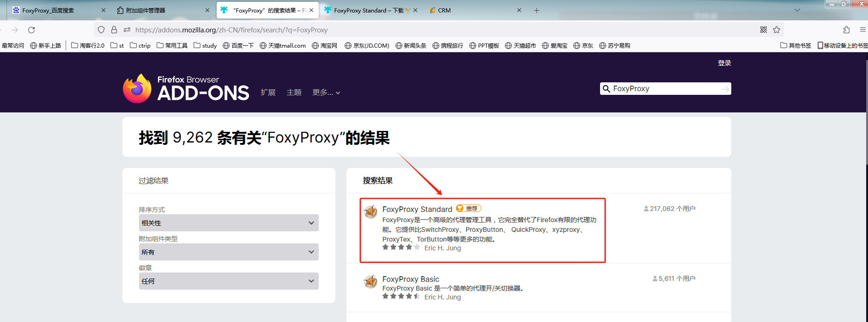Open the 淘宝网 bookmark
Screen dimensions: 868x322
[324, 45]
